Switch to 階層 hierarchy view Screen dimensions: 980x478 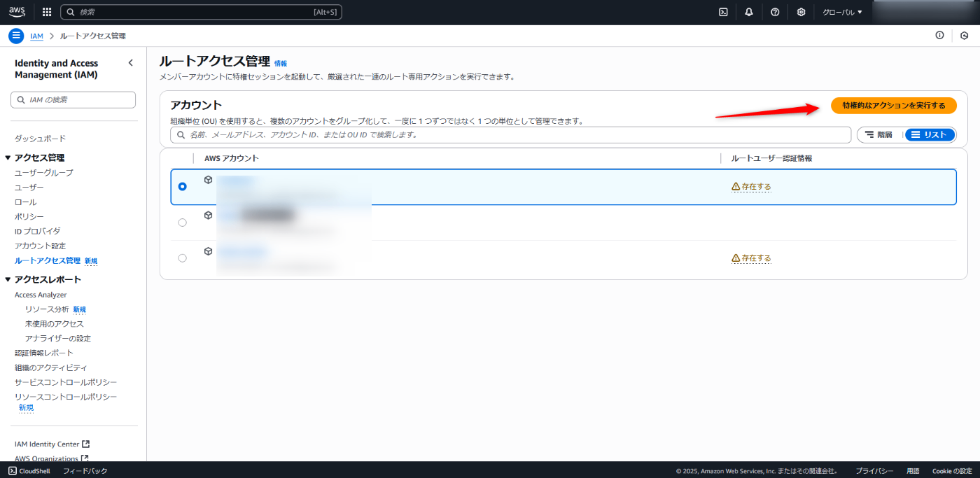pyautogui.click(x=881, y=135)
